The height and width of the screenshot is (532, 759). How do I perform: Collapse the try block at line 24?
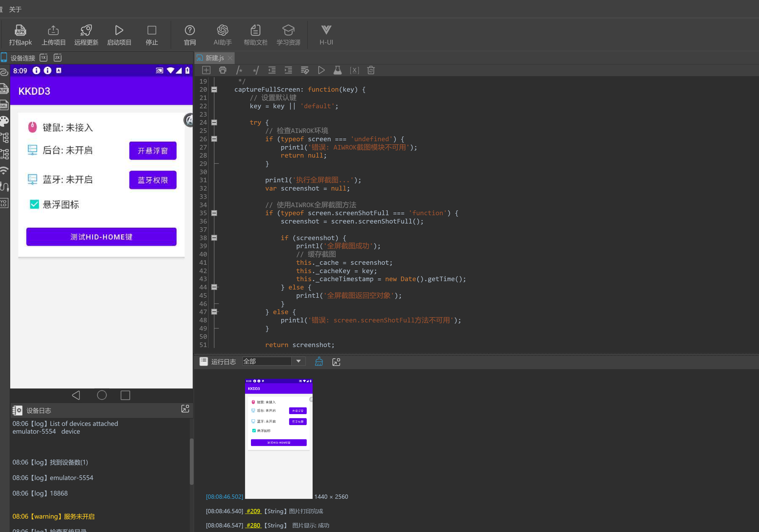click(214, 122)
